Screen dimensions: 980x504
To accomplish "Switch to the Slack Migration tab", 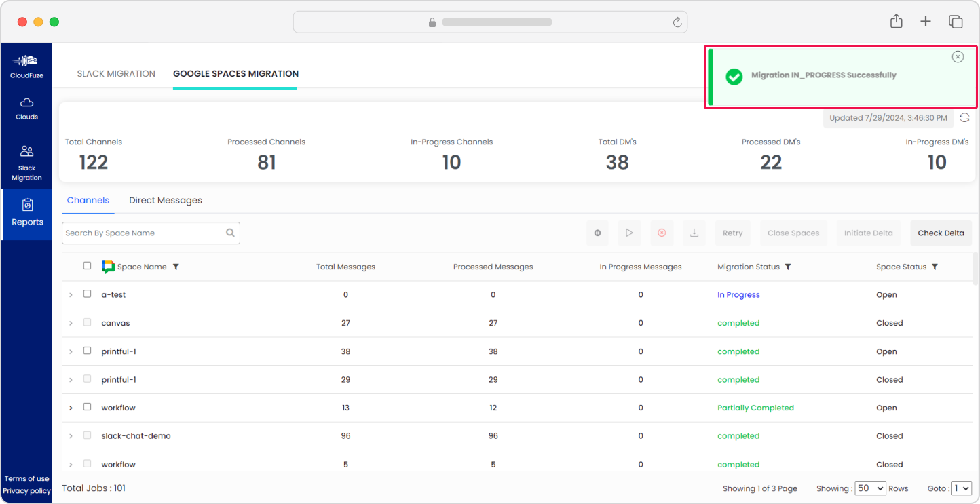I will (116, 74).
